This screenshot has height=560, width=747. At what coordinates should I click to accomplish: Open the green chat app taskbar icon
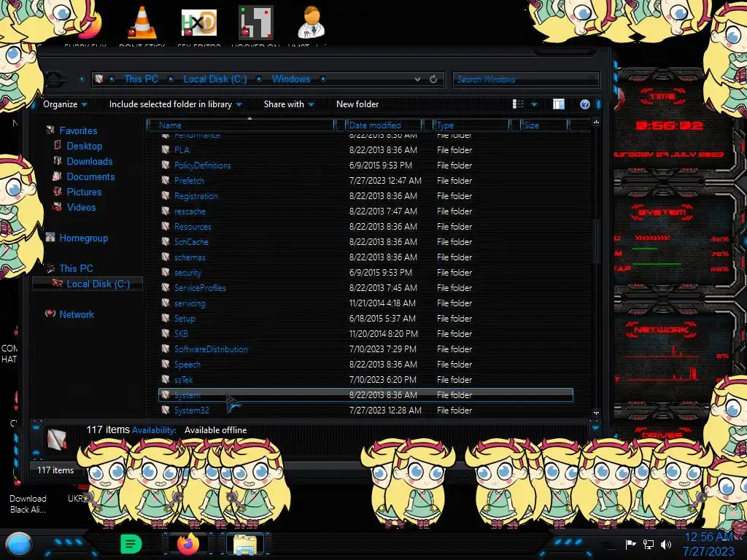coord(131,544)
